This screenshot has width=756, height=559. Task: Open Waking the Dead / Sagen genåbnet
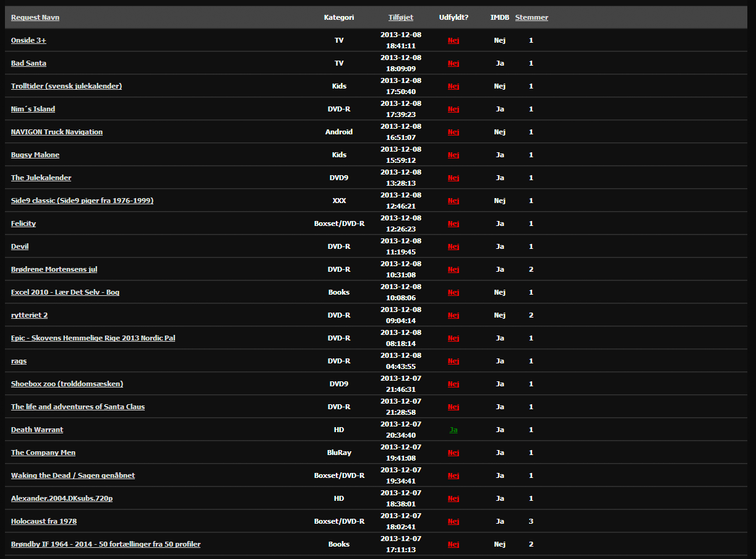(73, 475)
